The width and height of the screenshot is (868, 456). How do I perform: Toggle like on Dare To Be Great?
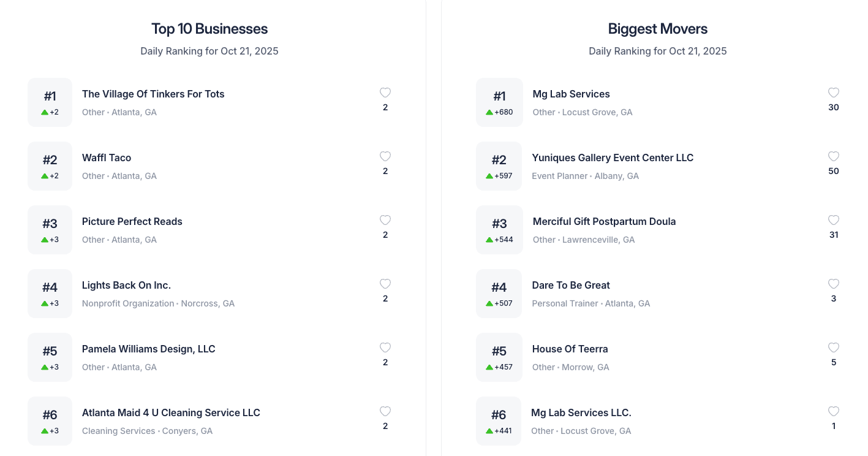pyautogui.click(x=834, y=284)
